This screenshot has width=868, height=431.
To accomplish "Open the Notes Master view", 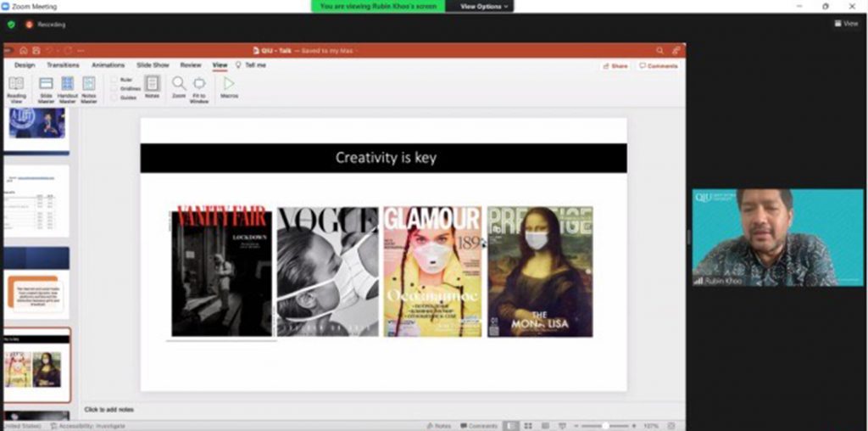I will click(x=89, y=87).
